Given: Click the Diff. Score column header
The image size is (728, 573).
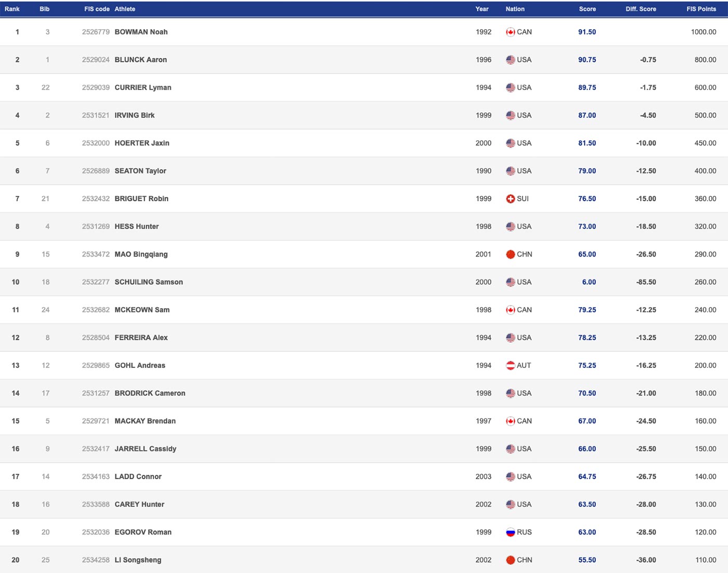Looking at the screenshot, I should pos(641,9).
